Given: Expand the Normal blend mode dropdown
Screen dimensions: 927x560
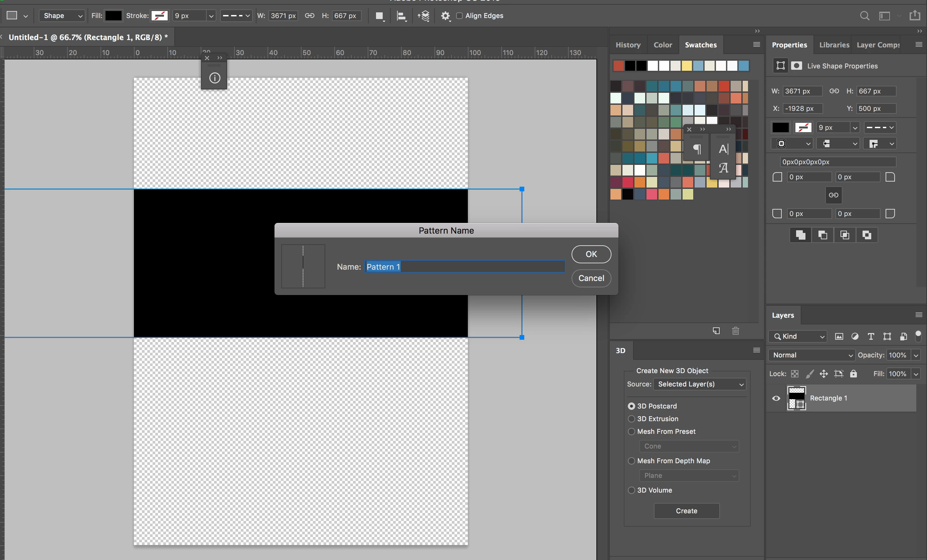Looking at the screenshot, I should 812,355.
